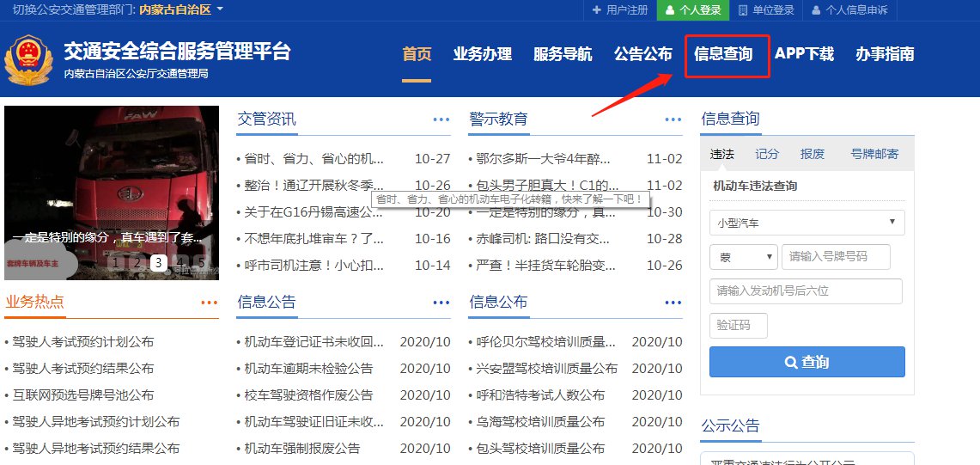Click the green 个人登录 button
The height and width of the screenshot is (465, 980).
tap(694, 10)
